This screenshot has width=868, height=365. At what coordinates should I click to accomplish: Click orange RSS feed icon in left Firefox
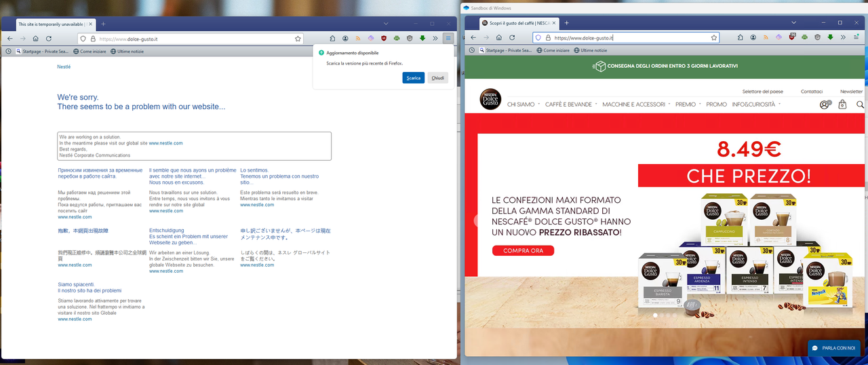pyautogui.click(x=358, y=39)
